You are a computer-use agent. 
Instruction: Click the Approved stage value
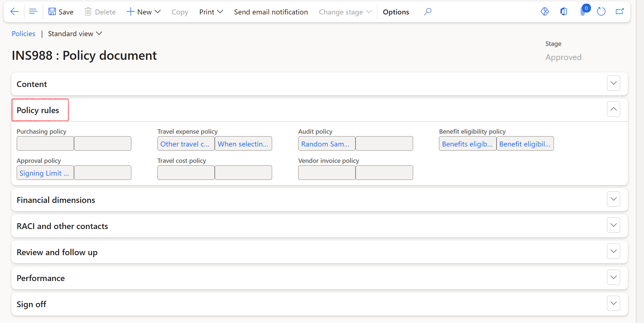(x=563, y=57)
